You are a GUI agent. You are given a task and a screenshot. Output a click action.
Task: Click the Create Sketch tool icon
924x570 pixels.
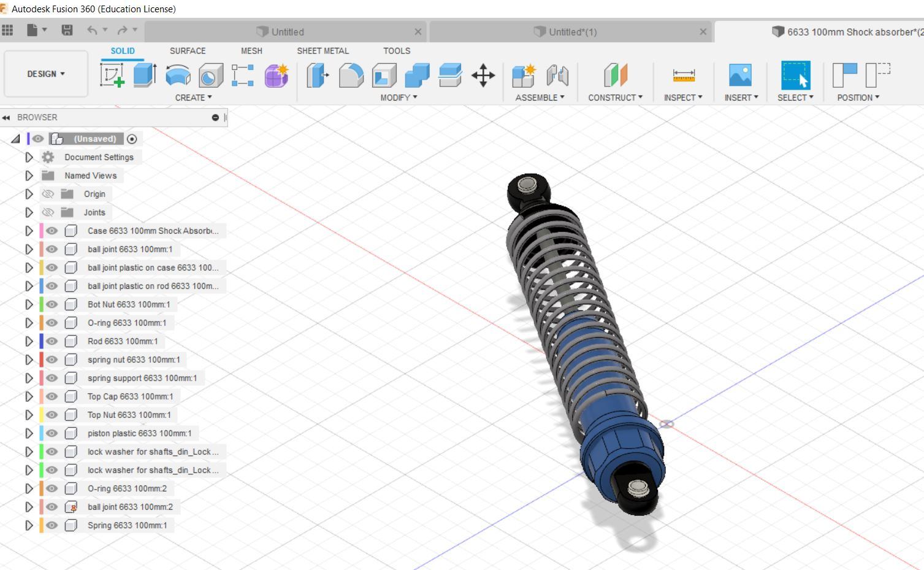click(112, 75)
